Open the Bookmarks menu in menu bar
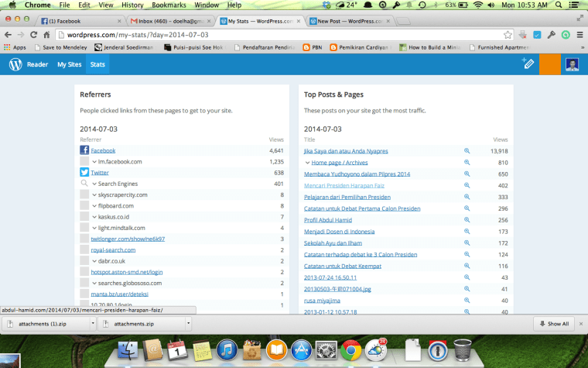The height and width of the screenshot is (368, 588). click(x=169, y=5)
